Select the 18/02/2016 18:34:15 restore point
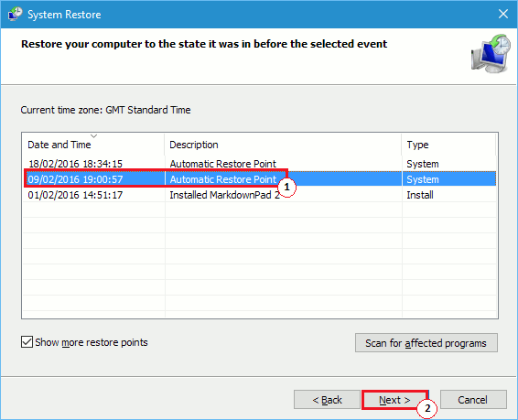The height and width of the screenshot is (420, 518). click(x=259, y=164)
